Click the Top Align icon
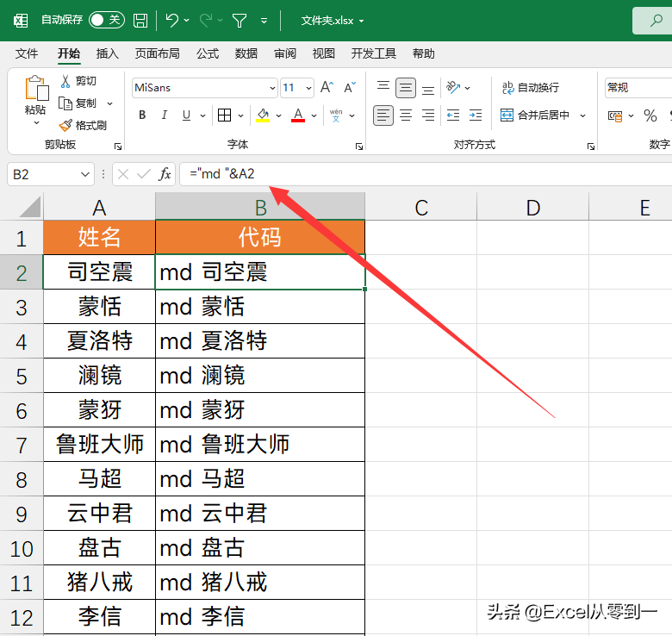The height and width of the screenshot is (636, 672). (x=383, y=87)
